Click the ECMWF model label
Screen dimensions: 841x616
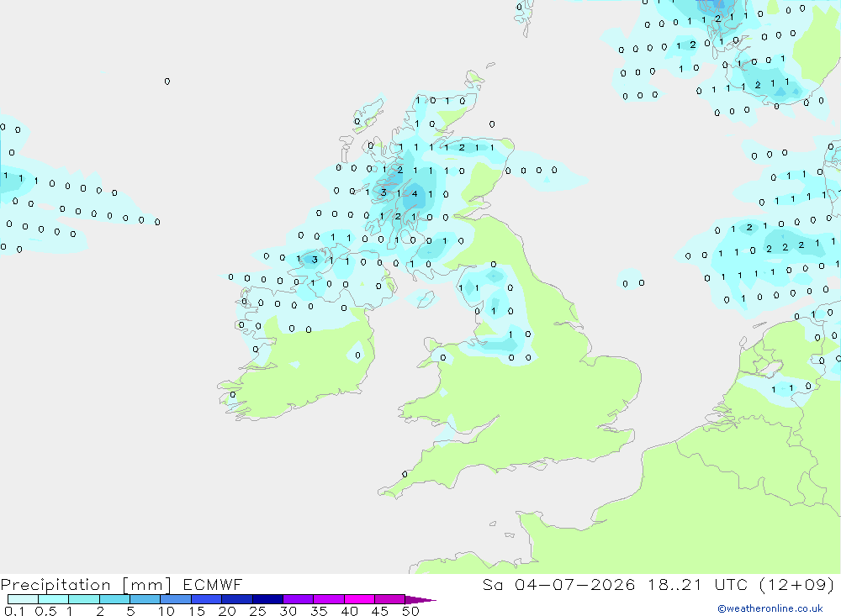click(x=213, y=584)
